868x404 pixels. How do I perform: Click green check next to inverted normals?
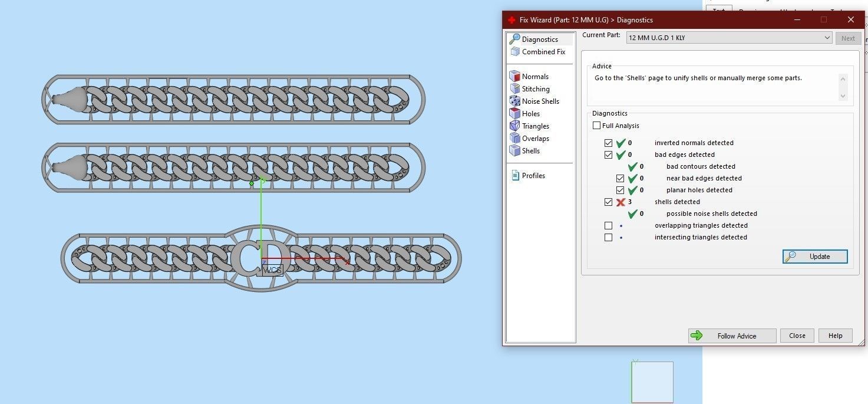621,143
